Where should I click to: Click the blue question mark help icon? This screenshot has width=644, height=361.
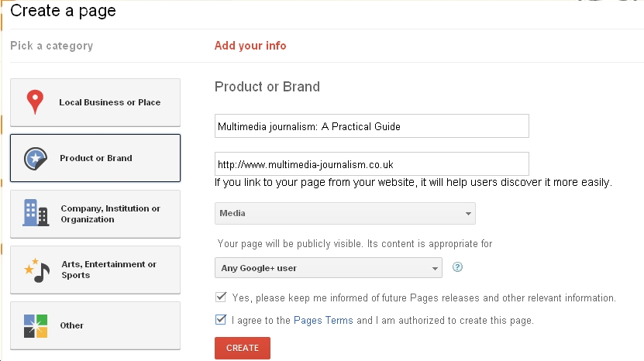[x=457, y=268]
